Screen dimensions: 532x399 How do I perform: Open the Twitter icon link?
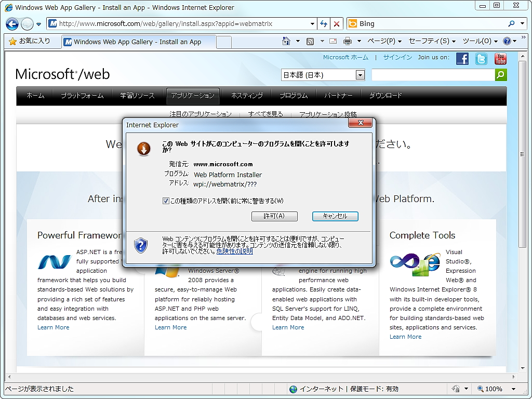(x=481, y=59)
